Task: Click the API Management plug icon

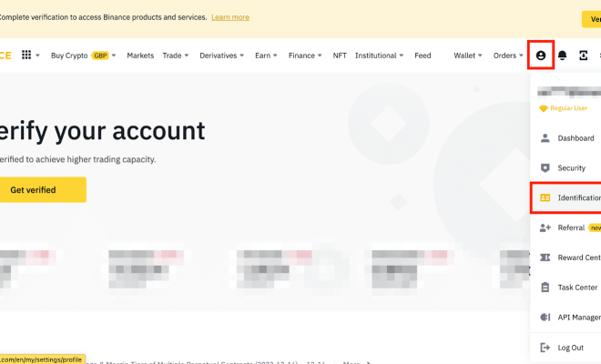Action: click(x=545, y=317)
